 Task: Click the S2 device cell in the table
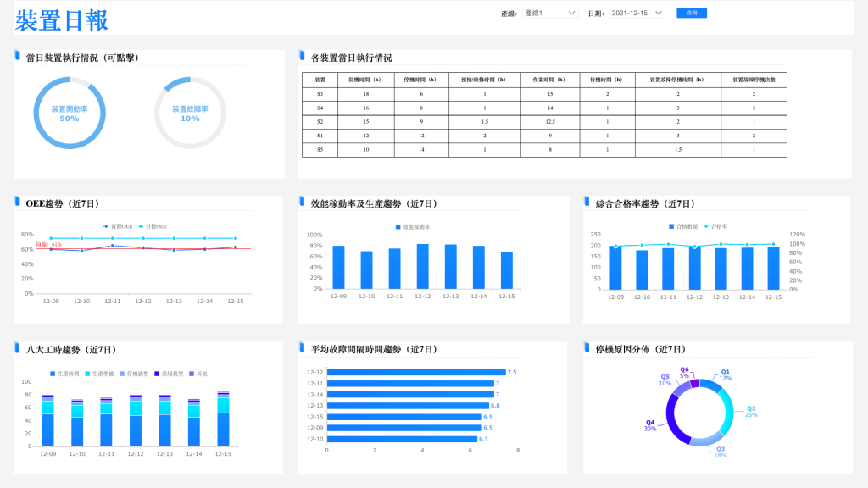[x=320, y=122]
